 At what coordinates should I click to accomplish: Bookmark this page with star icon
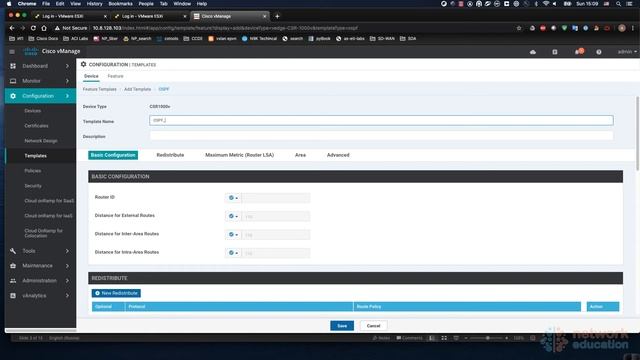coord(519,28)
